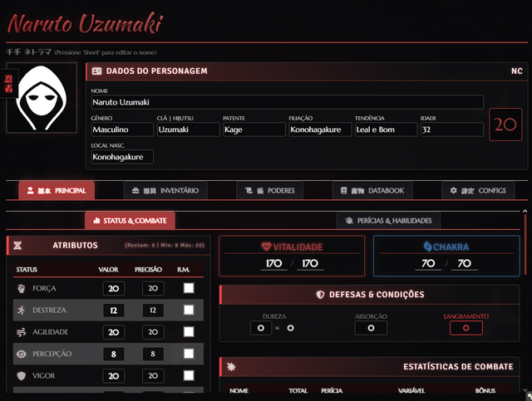Click the Percepção eye icon
This screenshot has height=401, width=532.
coord(22,354)
